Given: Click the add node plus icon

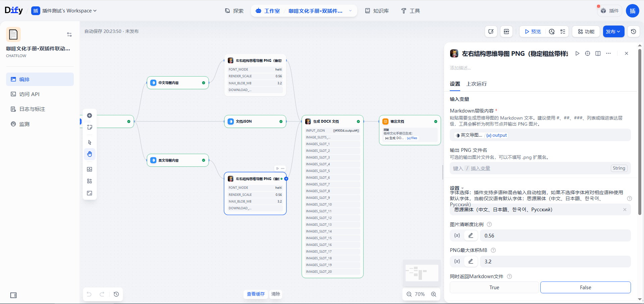Looking at the screenshot, I should click(90, 116).
